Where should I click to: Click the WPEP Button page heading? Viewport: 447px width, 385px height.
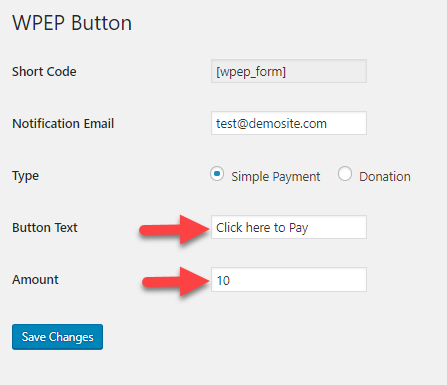click(72, 23)
